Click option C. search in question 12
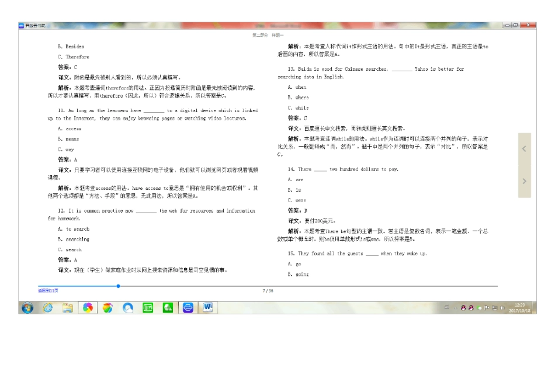Screen dimensions: 555x392 pyautogui.click(x=70, y=249)
